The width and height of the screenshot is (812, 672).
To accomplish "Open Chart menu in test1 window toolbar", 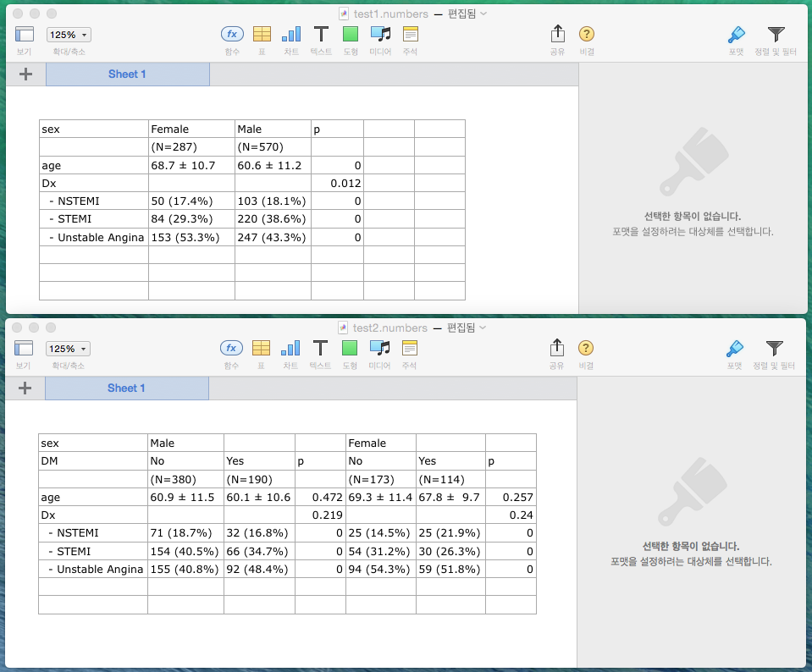I will pyautogui.click(x=291, y=35).
